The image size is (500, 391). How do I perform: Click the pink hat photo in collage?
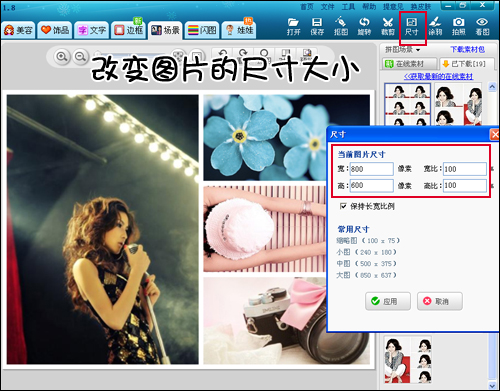[x=265, y=229]
